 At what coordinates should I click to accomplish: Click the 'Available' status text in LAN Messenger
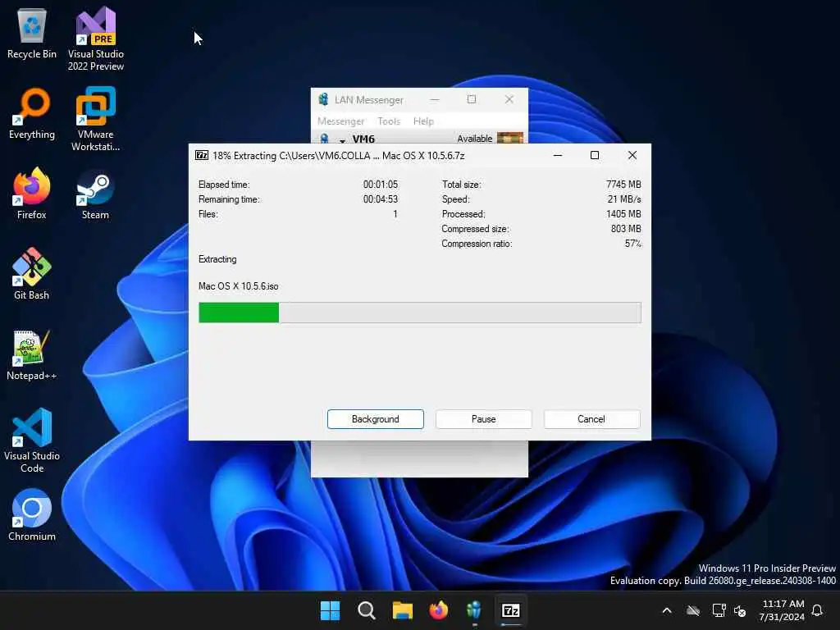click(475, 139)
